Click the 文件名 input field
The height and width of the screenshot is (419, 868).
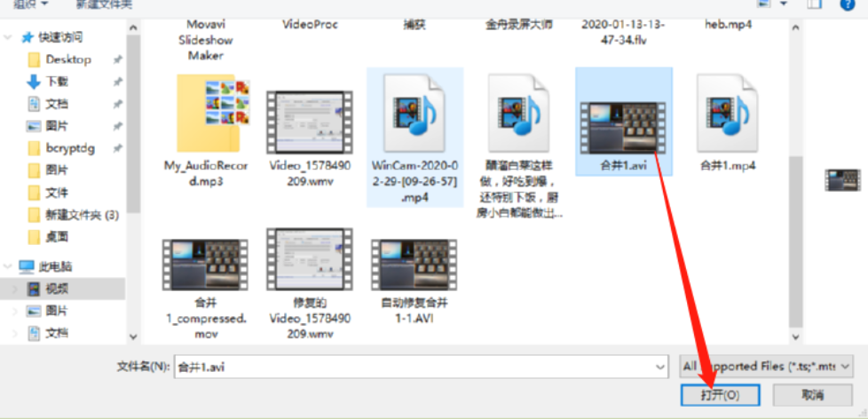point(420,367)
